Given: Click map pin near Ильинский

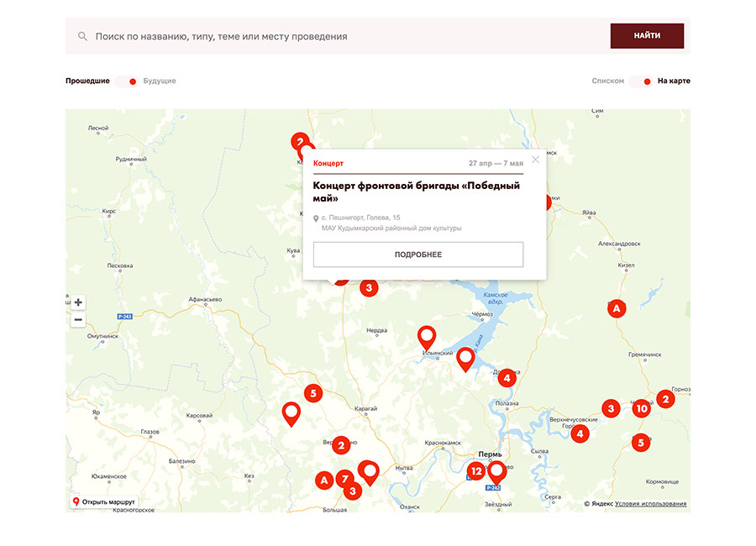Looking at the screenshot, I should (x=427, y=336).
